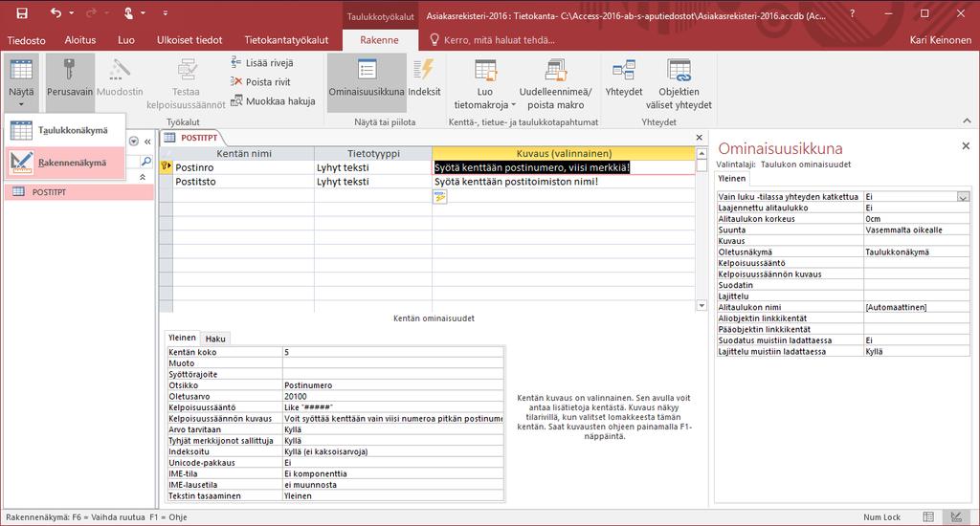Switch to the Aloitus ribbon tab

[x=80, y=40]
